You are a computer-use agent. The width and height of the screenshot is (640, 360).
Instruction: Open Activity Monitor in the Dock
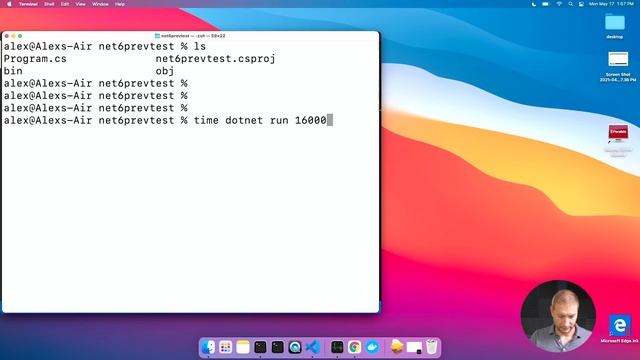(337, 347)
